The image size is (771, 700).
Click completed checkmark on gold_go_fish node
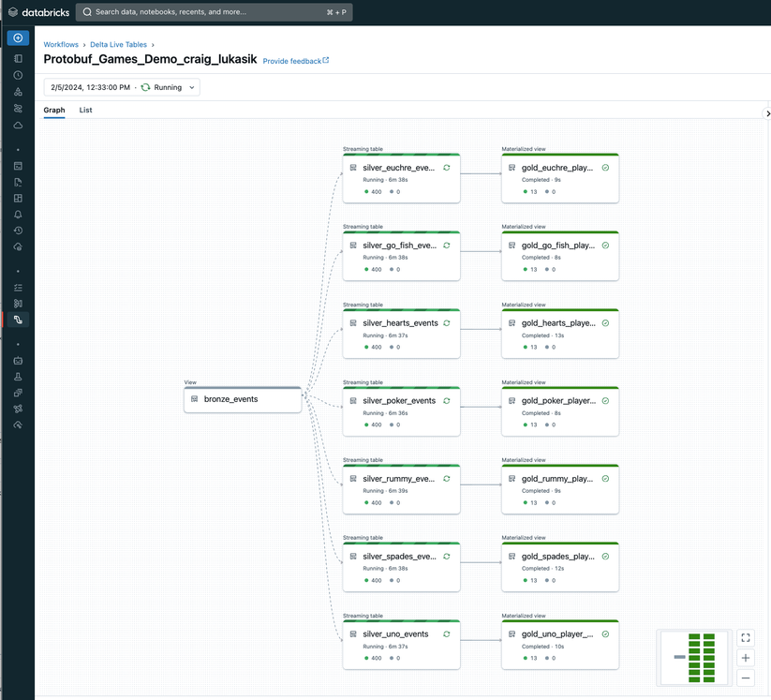click(x=605, y=246)
